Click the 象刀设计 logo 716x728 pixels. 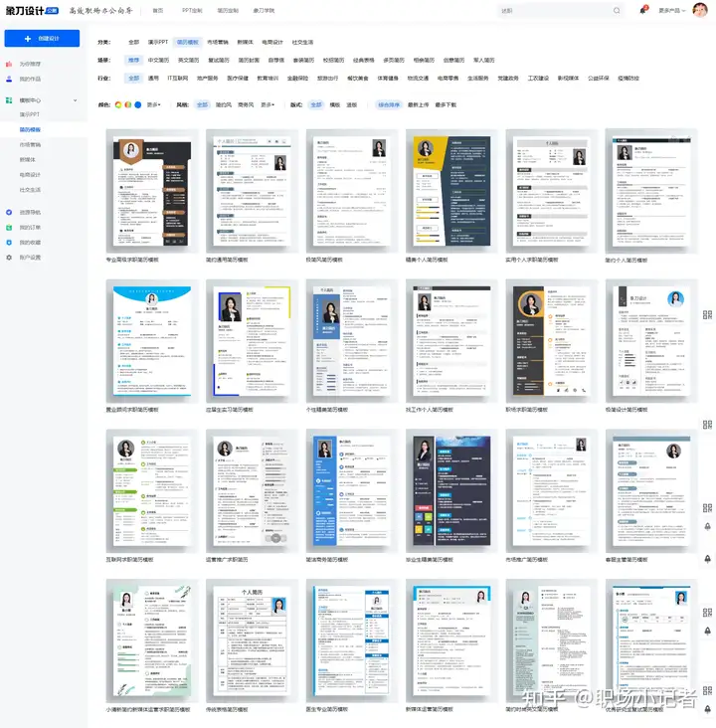coord(32,11)
